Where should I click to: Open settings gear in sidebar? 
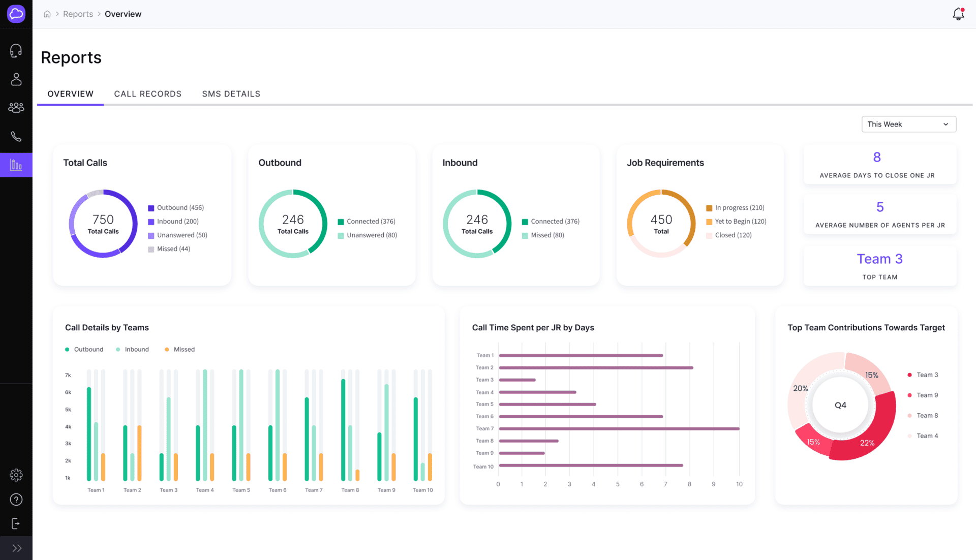pos(16,475)
